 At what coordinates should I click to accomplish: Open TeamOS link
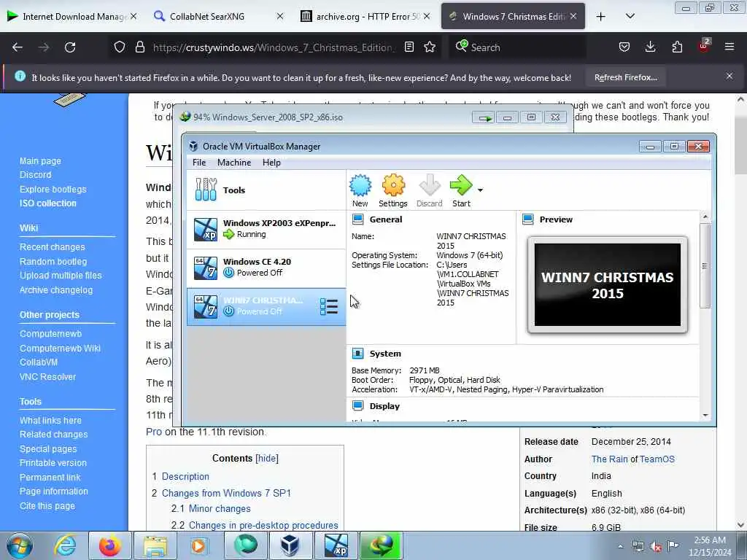click(x=657, y=459)
